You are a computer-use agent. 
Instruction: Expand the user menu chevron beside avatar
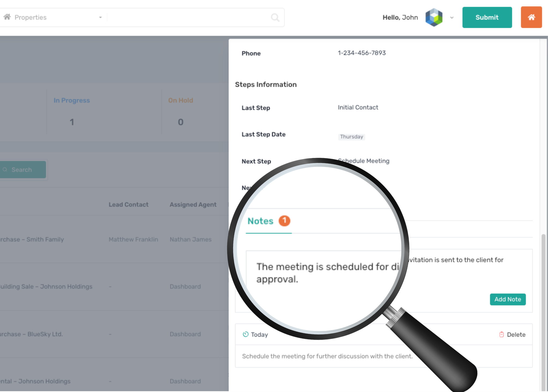452,18
